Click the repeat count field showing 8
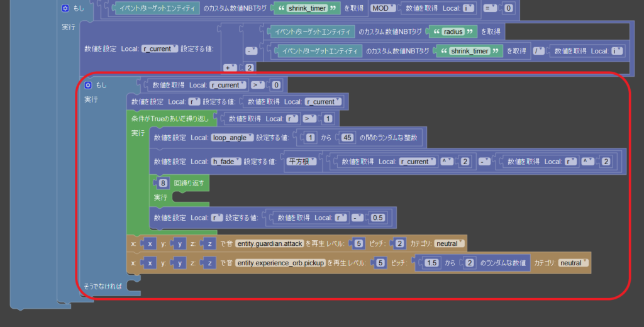644x327 pixels. coord(163,184)
